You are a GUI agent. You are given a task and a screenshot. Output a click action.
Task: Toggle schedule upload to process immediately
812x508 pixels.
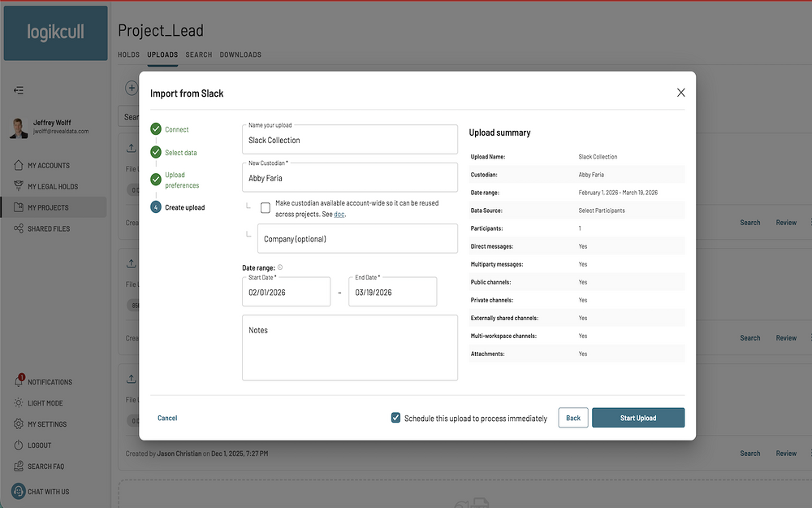coord(395,418)
